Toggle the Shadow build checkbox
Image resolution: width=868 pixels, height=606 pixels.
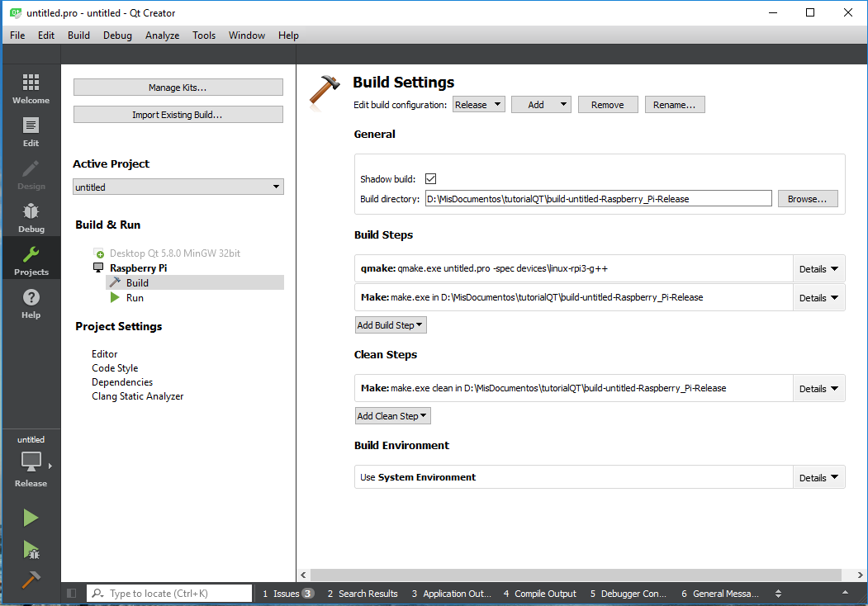[430, 179]
